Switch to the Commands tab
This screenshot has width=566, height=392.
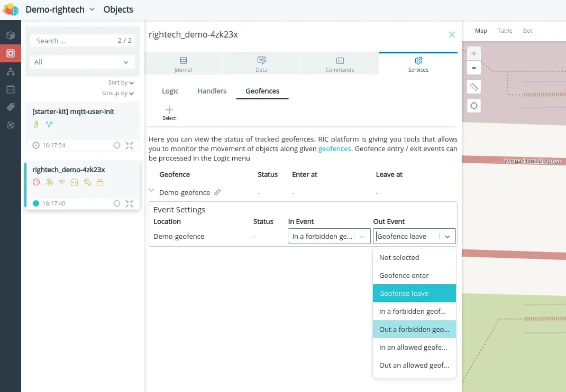(x=340, y=64)
